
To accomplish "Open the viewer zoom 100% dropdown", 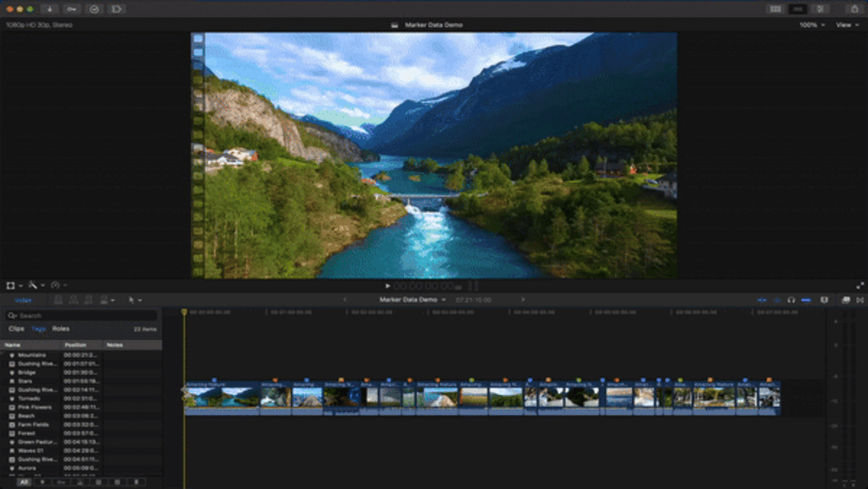I will 812,25.
